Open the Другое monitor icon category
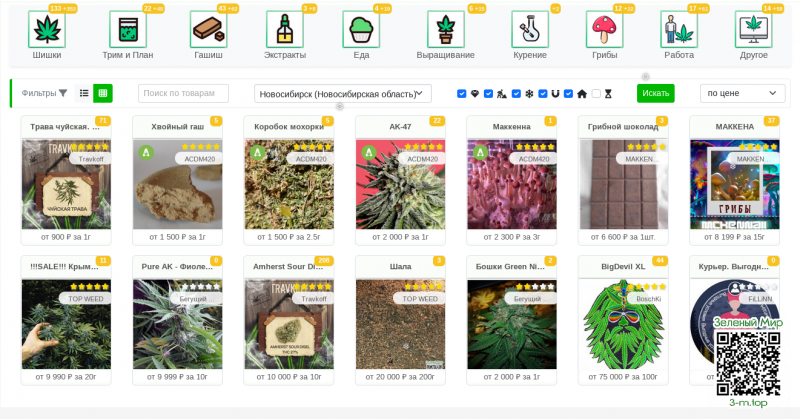This screenshot has width=800, height=419. tap(753, 30)
